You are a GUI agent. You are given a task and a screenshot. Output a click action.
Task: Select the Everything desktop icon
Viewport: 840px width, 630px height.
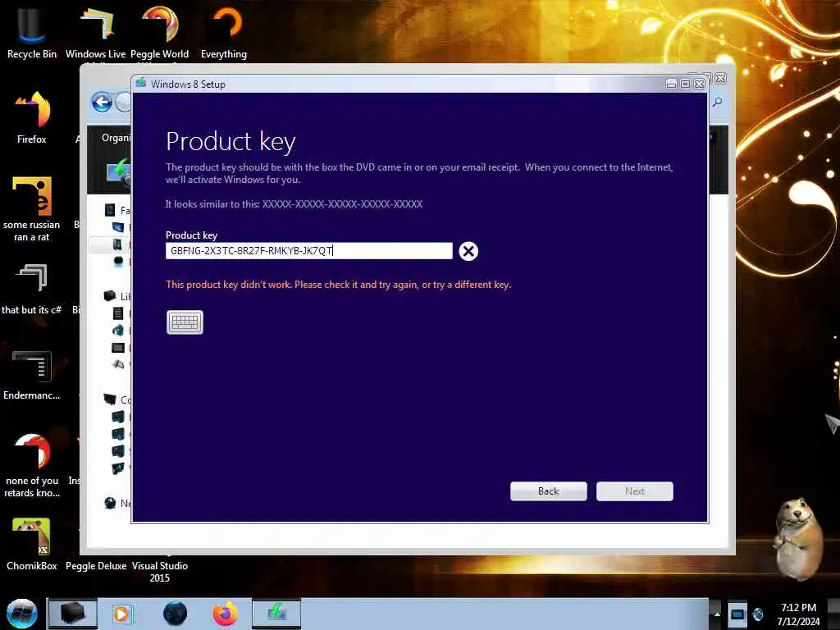coord(224,32)
